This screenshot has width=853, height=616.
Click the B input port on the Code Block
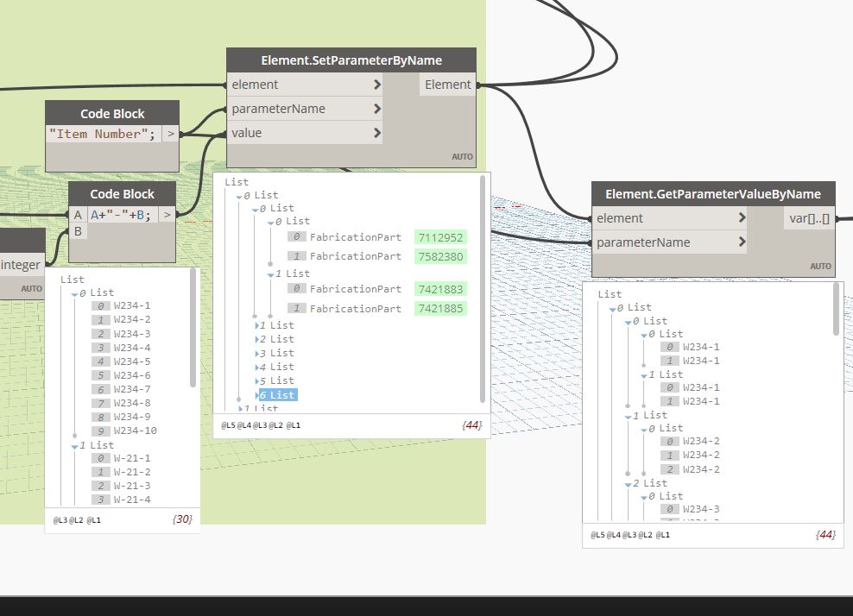pos(78,231)
